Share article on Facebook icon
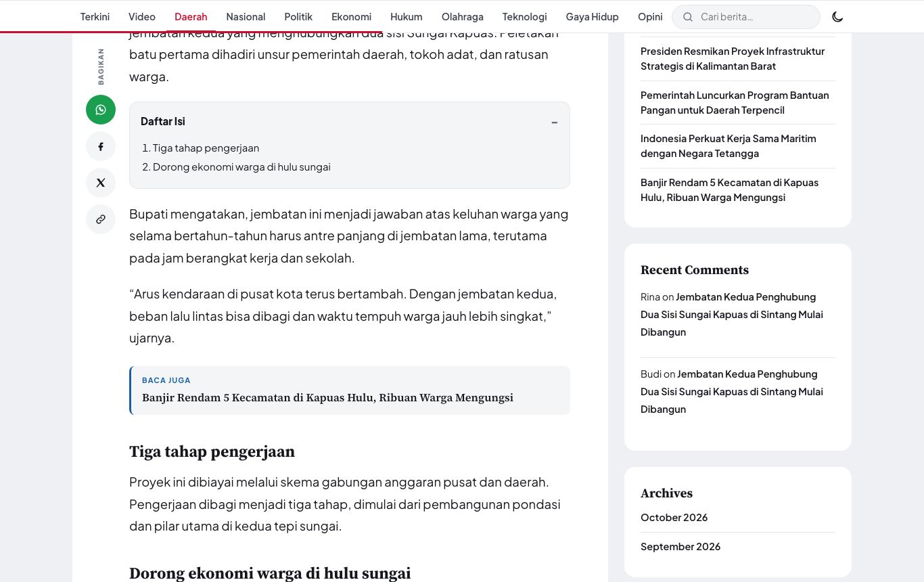924x582 pixels. point(101,146)
